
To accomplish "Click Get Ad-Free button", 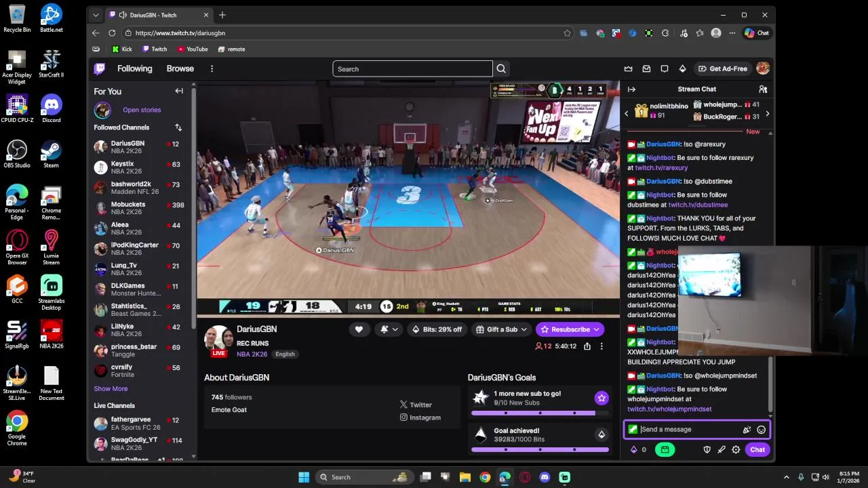I will click(723, 68).
